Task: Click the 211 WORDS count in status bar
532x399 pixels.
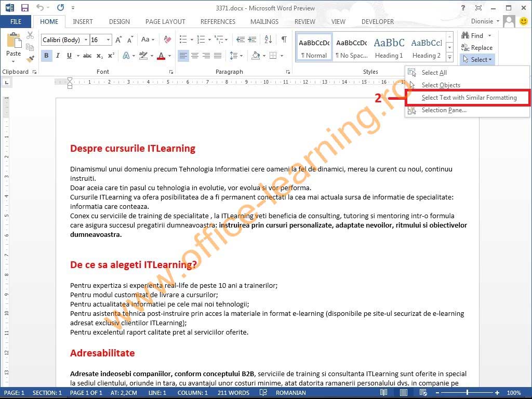Action: pos(233,393)
